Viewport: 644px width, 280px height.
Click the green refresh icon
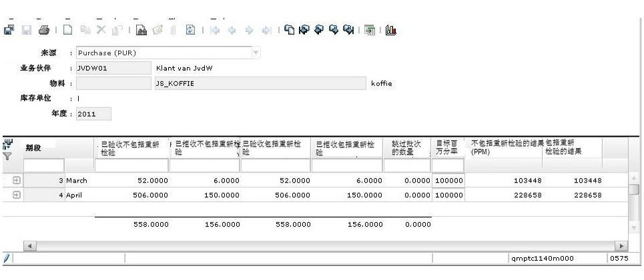pos(190,30)
